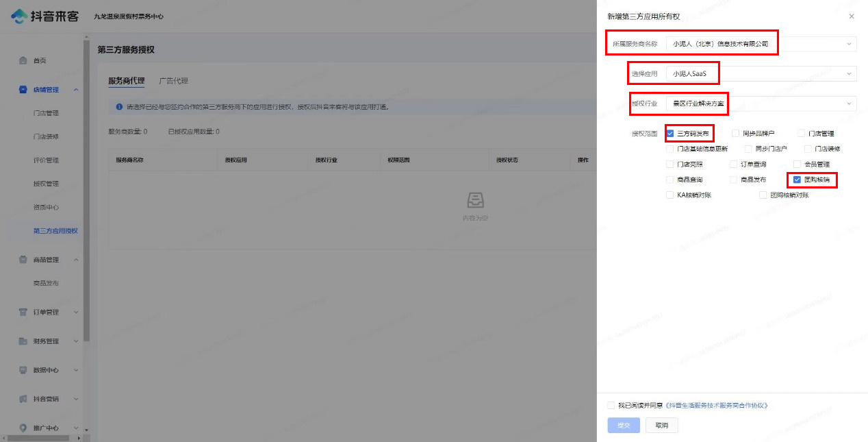Check the 订单查询 permission checkbox

(x=734, y=164)
